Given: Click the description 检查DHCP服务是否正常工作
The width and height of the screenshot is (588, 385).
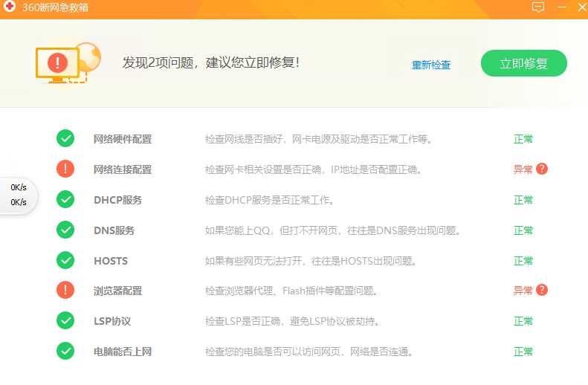Looking at the screenshot, I should pyautogui.click(x=269, y=200).
